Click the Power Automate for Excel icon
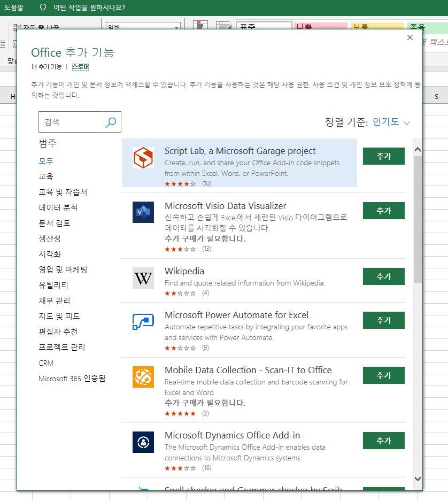This screenshot has width=448, height=501. click(143, 321)
